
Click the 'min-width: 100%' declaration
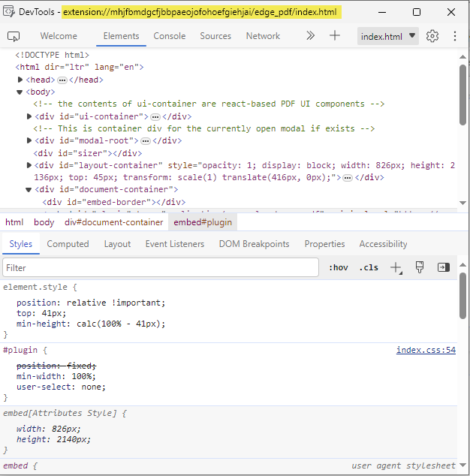point(56,376)
